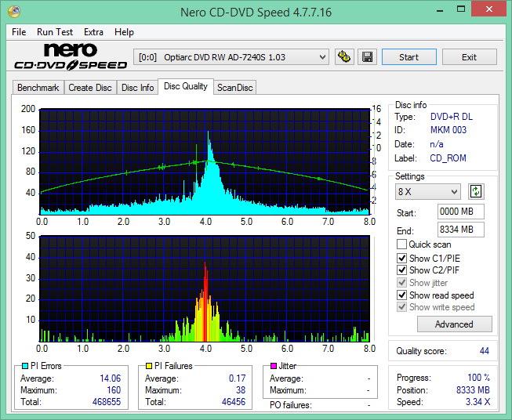Click the End position 8334 MB field
512x420 pixels.
click(x=460, y=230)
